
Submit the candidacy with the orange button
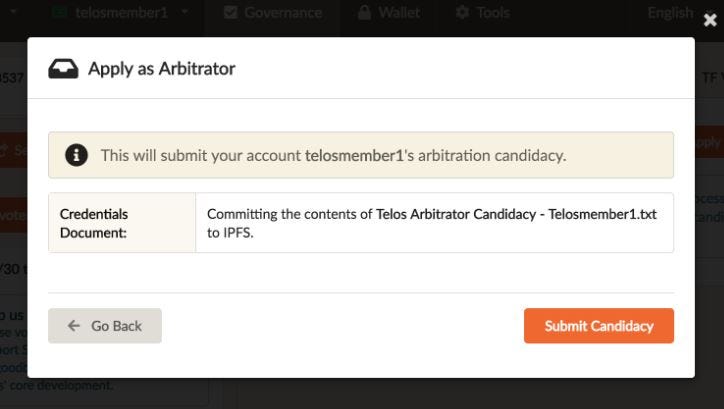pyautogui.click(x=599, y=326)
